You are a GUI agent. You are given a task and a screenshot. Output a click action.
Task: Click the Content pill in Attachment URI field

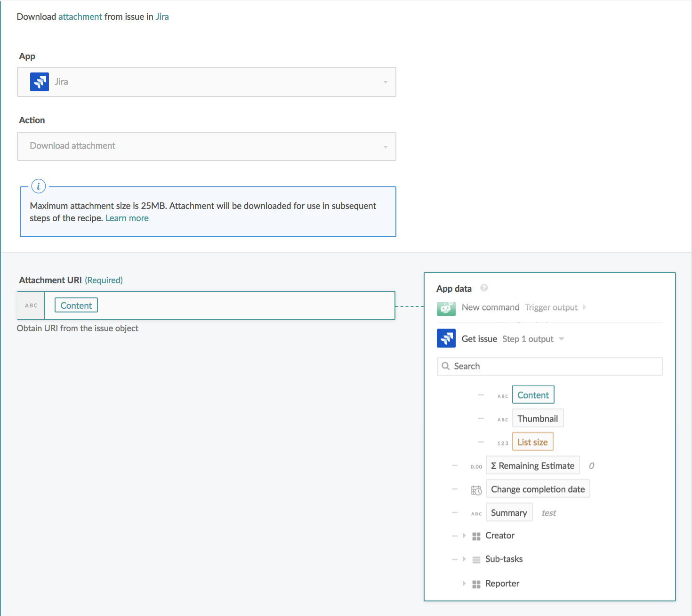pos(76,305)
